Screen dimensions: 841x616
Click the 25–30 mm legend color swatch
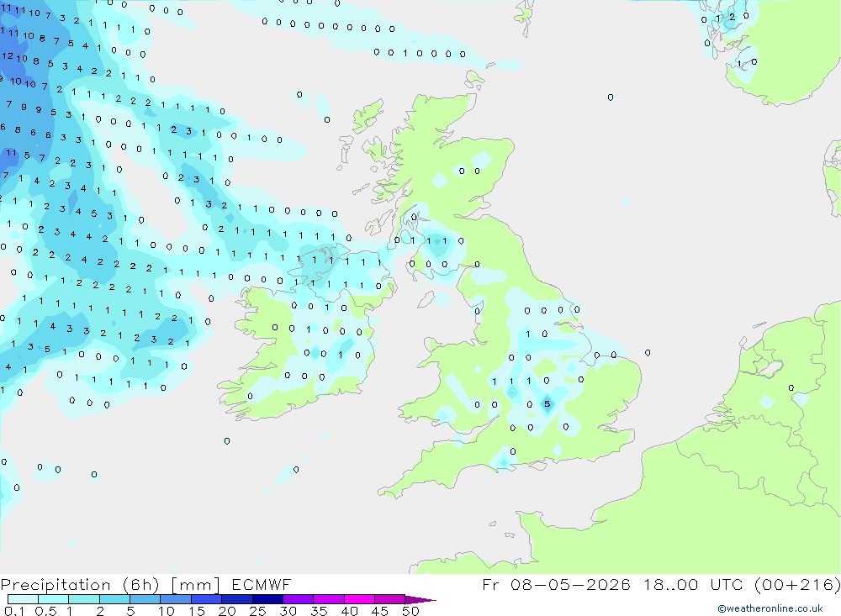[x=267, y=599]
